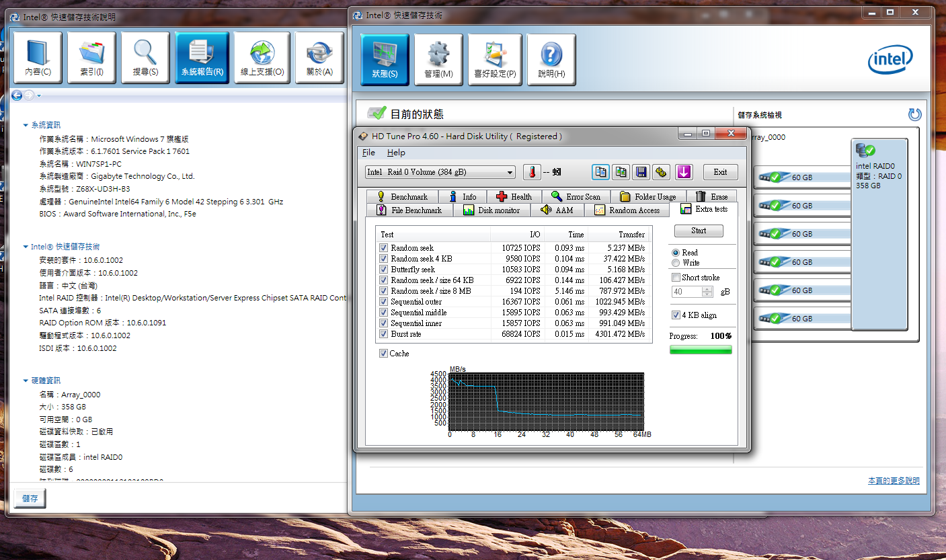Image resolution: width=946 pixels, height=560 pixels.
Task: Open 索引(I) index in the help window
Action: click(x=91, y=58)
